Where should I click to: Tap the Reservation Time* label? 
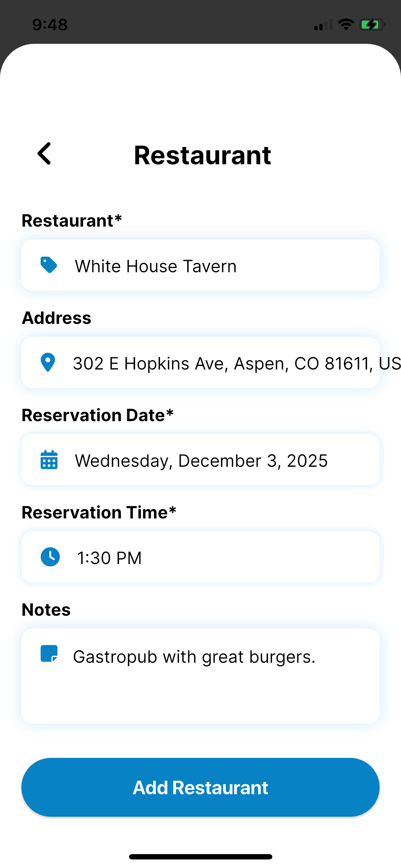click(x=99, y=512)
